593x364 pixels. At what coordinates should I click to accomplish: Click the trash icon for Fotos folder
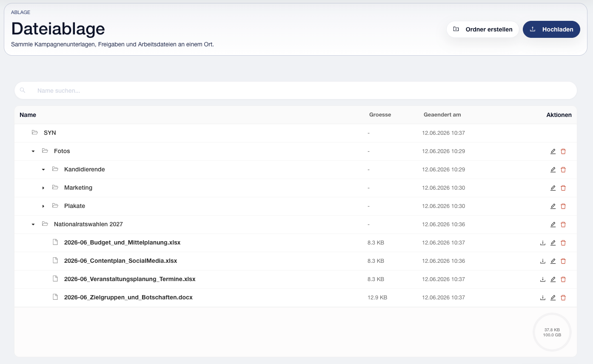click(563, 151)
